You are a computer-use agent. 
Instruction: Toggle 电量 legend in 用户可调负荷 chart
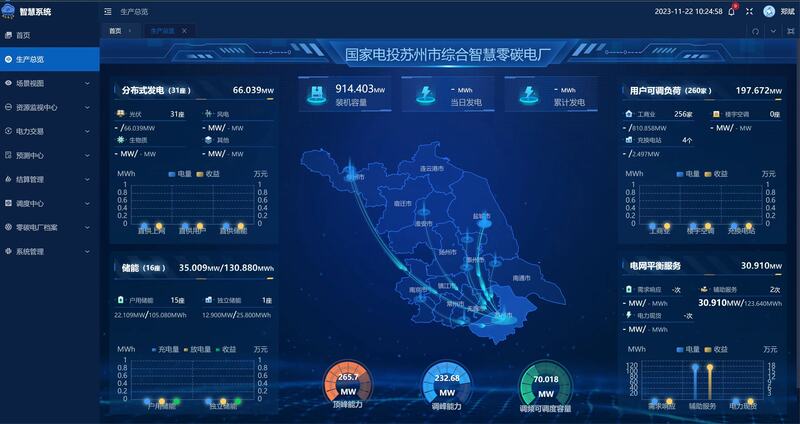coord(688,173)
